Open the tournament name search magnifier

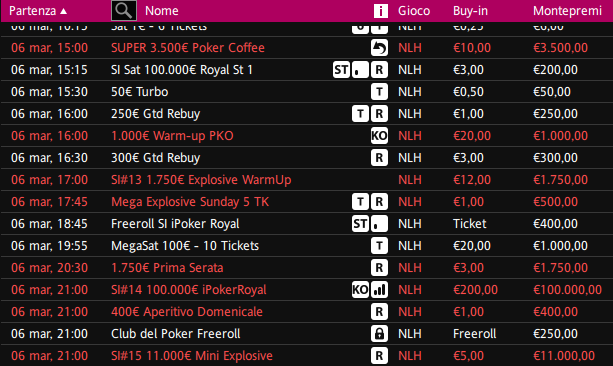(x=124, y=11)
